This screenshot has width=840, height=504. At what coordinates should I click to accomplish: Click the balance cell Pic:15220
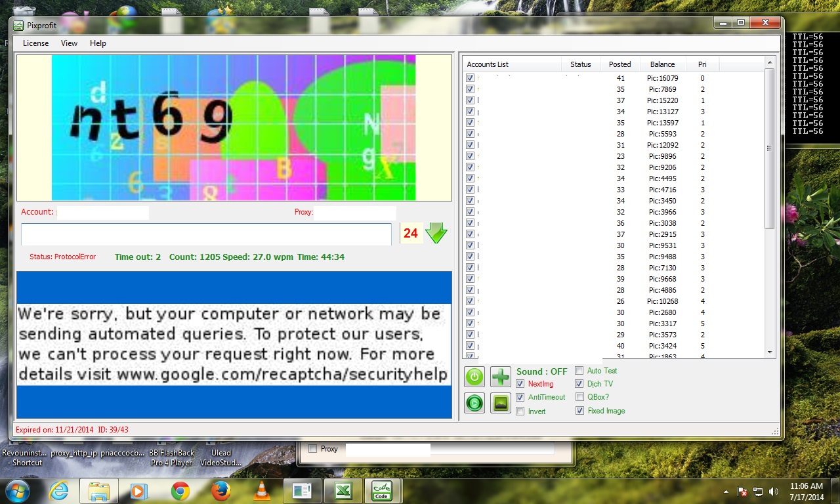pyautogui.click(x=662, y=100)
